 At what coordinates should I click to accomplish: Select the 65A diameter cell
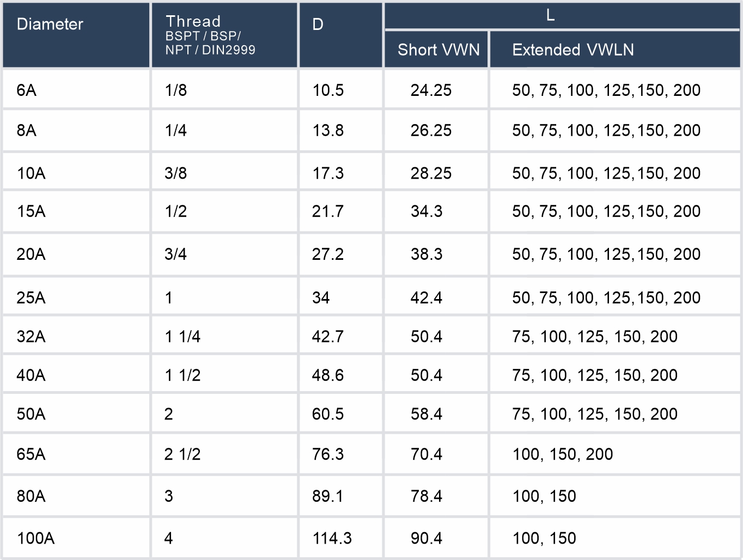[31, 454]
